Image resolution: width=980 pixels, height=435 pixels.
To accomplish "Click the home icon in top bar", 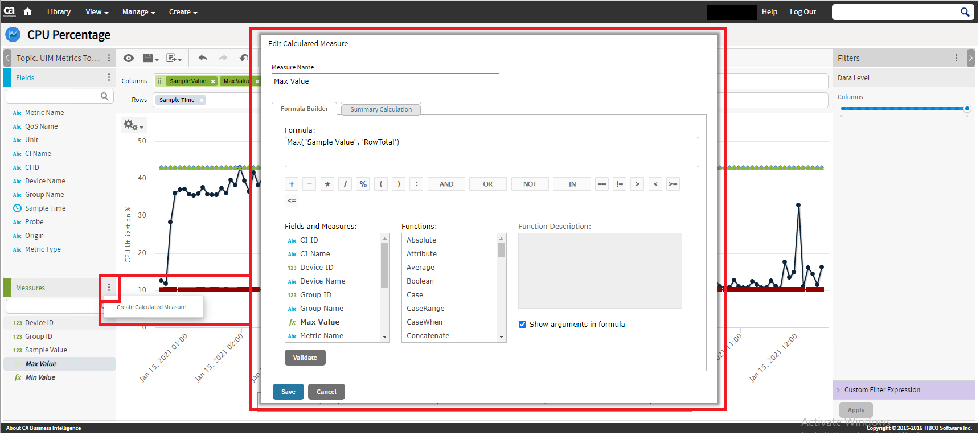I will [27, 11].
